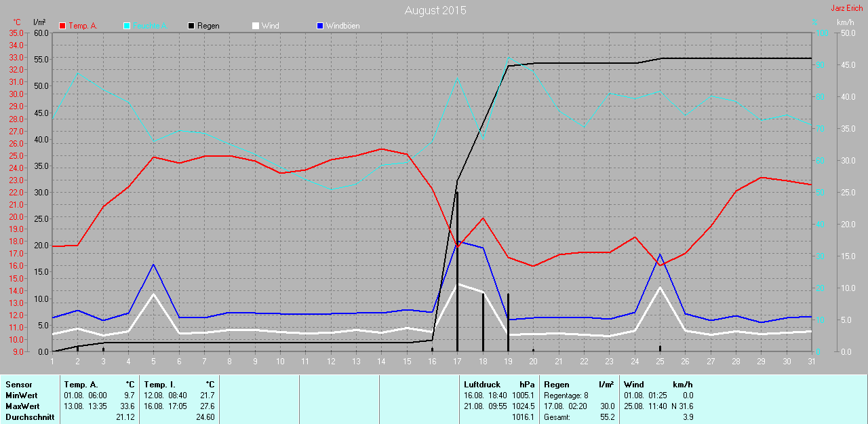
Task: Click the Sensor header cell
Action: tap(19, 385)
